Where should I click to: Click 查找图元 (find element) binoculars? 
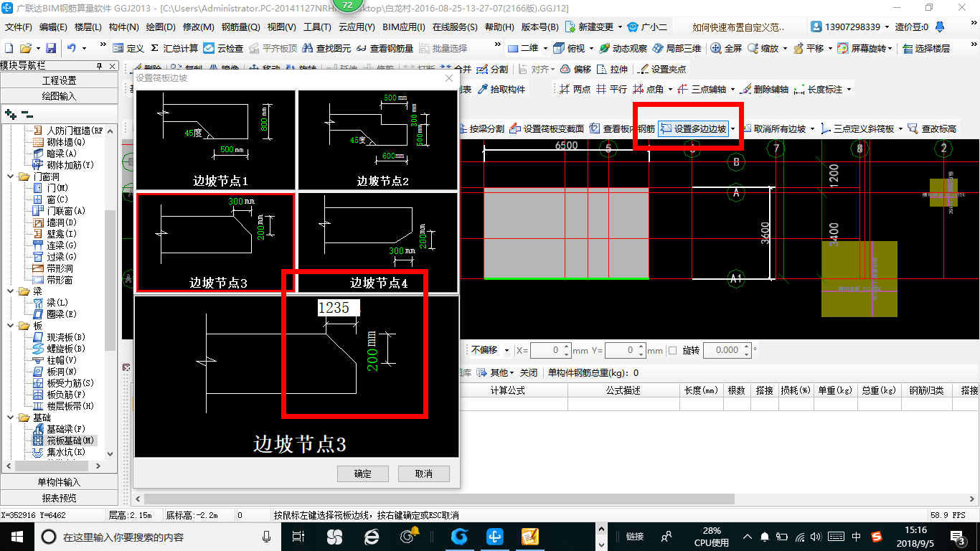tap(327, 48)
